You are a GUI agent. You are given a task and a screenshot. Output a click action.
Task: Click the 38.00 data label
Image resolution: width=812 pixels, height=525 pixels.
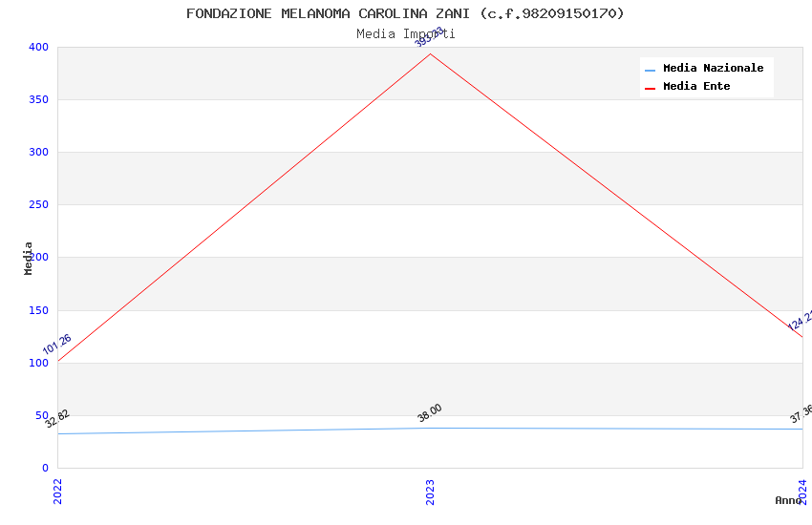pos(430,412)
